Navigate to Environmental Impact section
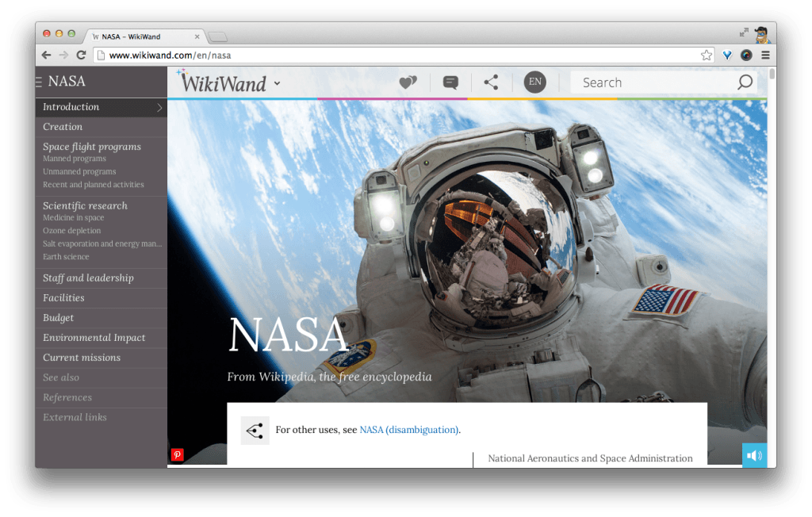 click(94, 338)
